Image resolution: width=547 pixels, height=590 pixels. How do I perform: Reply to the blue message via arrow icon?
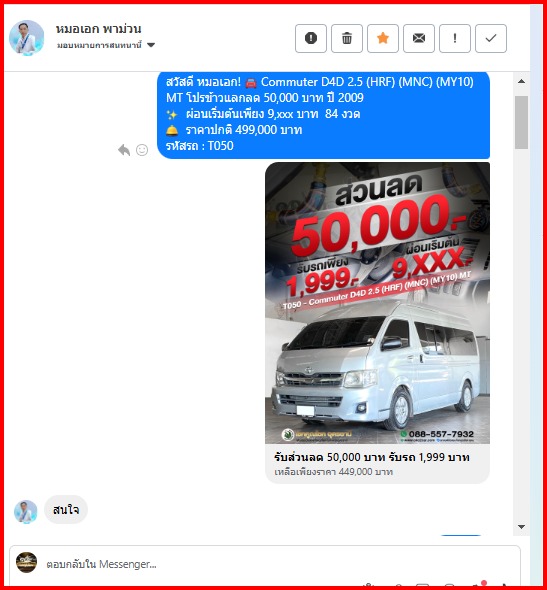pyautogui.click(x=124, y=150)
